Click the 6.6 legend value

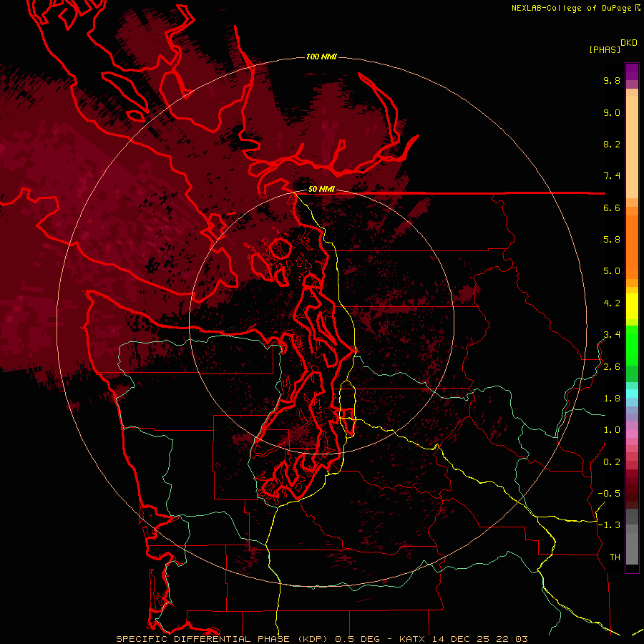[x=612, y=208]
